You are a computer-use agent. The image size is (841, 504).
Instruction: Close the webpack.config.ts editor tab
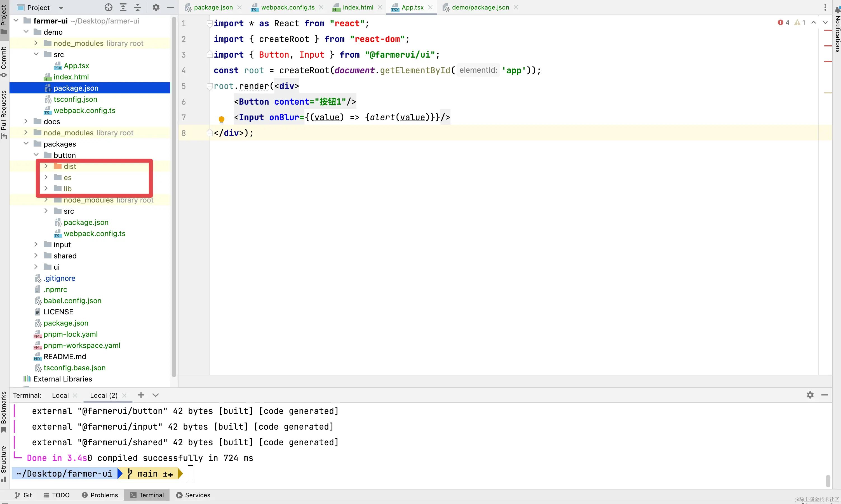[x=321, y=8]
